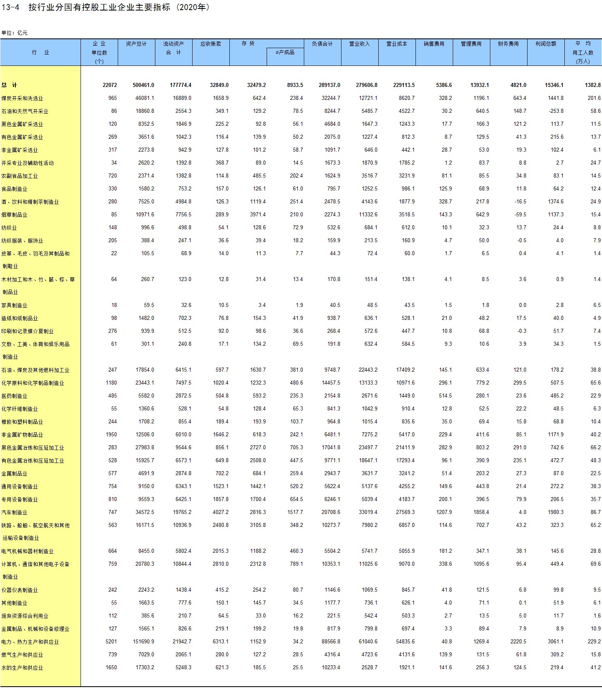
Task: Select the 水的生产和供应业 row label
Action: tap(22, 668)
